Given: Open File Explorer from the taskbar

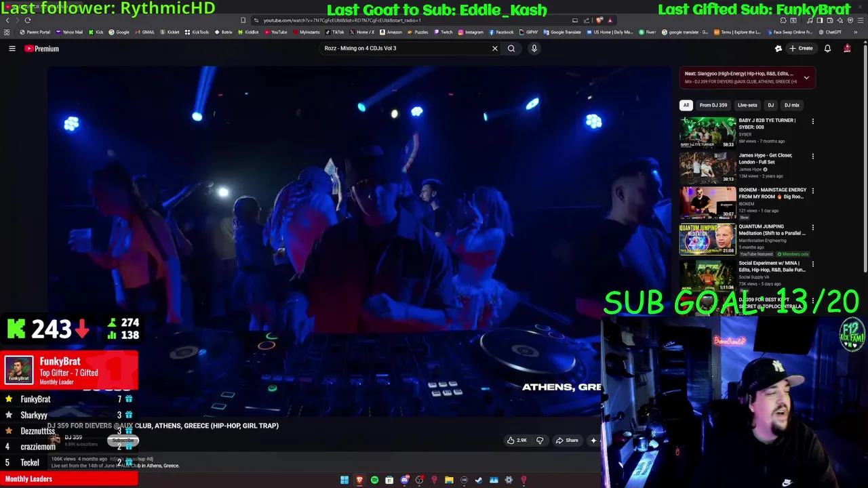Looking at the screenshot, I should [449, 480].
